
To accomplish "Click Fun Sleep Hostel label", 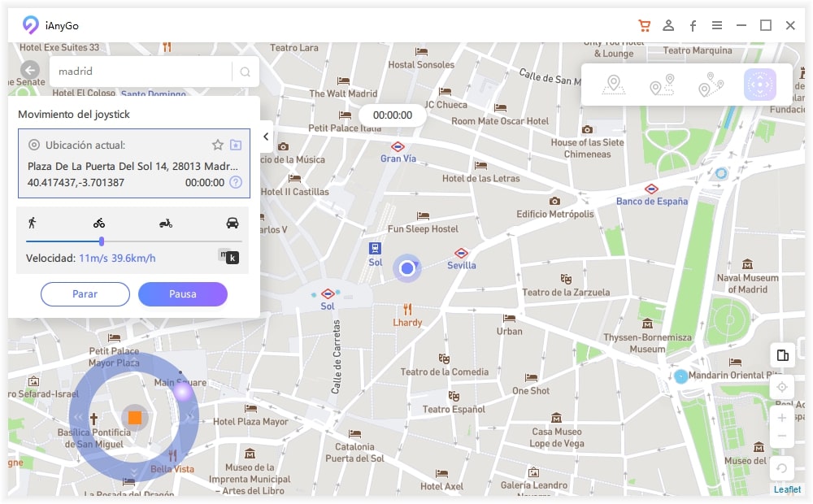I will pos(423,229).
